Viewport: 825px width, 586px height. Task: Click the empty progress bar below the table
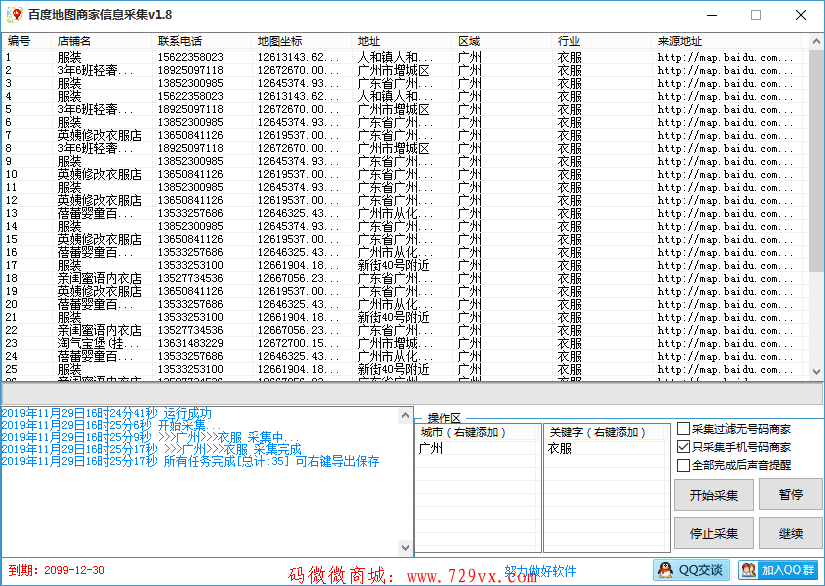tap(412, 393)
